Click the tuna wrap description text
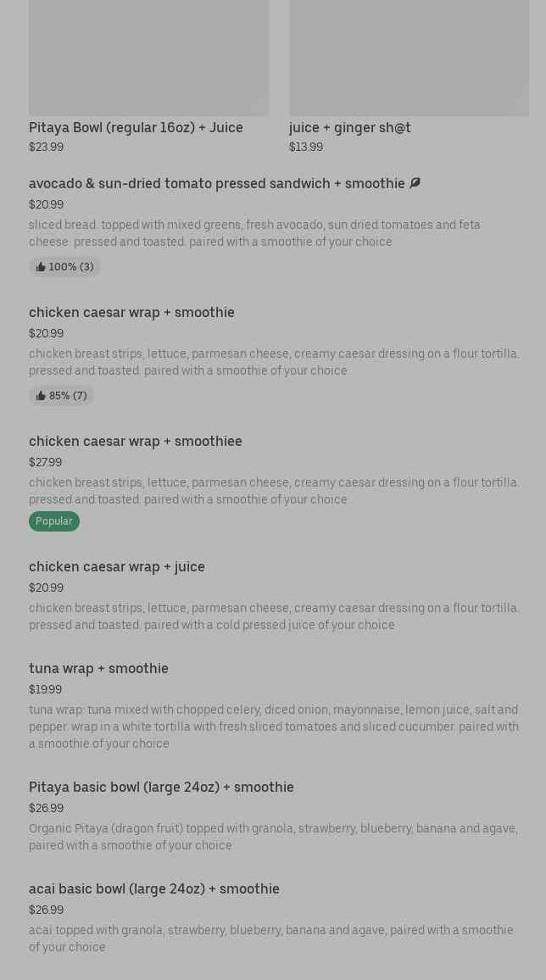This screenshot has height=980, width=546. (273, 727)
